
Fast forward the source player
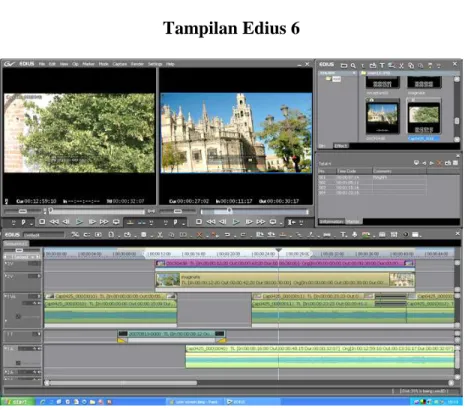[104, 222]
